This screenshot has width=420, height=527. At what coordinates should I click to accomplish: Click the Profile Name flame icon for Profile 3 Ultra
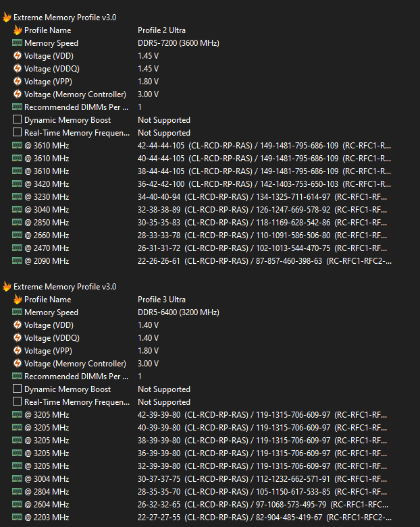(x=17, y=299)
